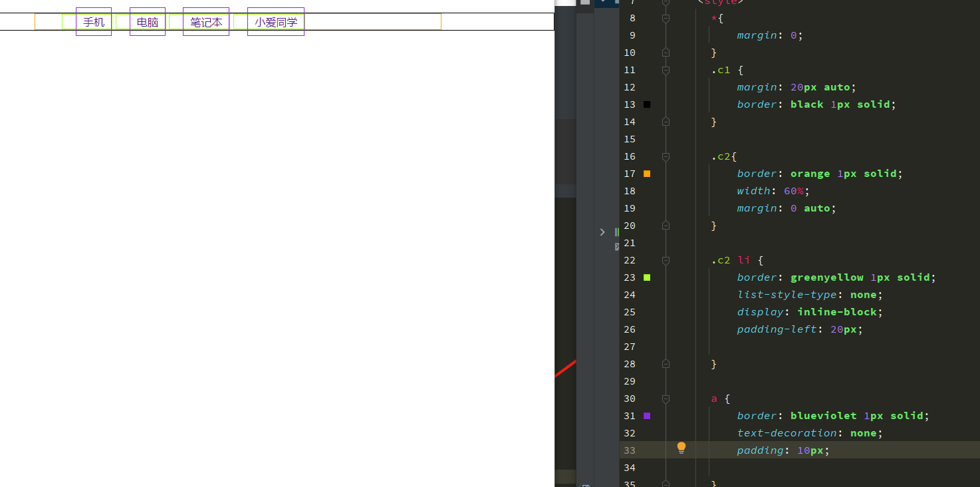Click line number 29 in the gutter

[629, 381]
